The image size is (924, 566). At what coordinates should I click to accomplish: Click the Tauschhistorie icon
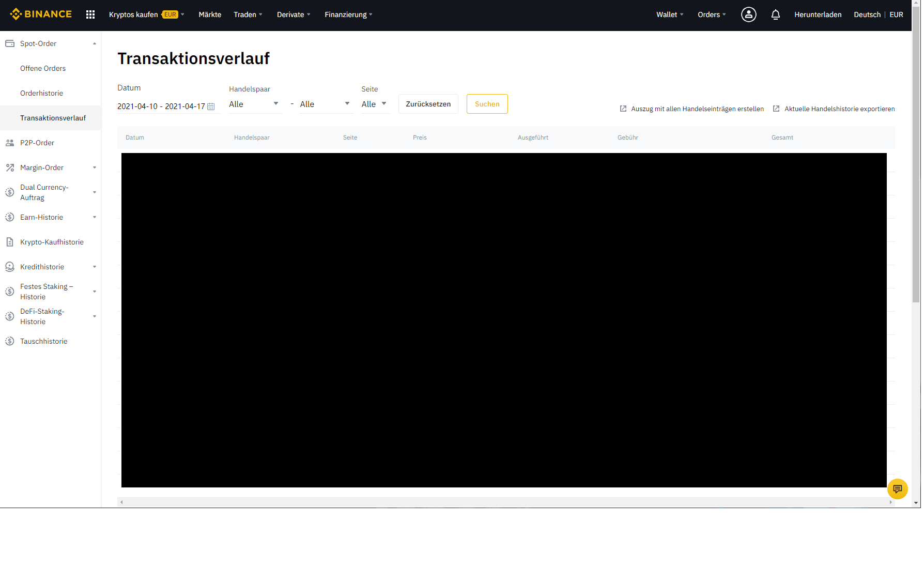(x=10, y=341)
